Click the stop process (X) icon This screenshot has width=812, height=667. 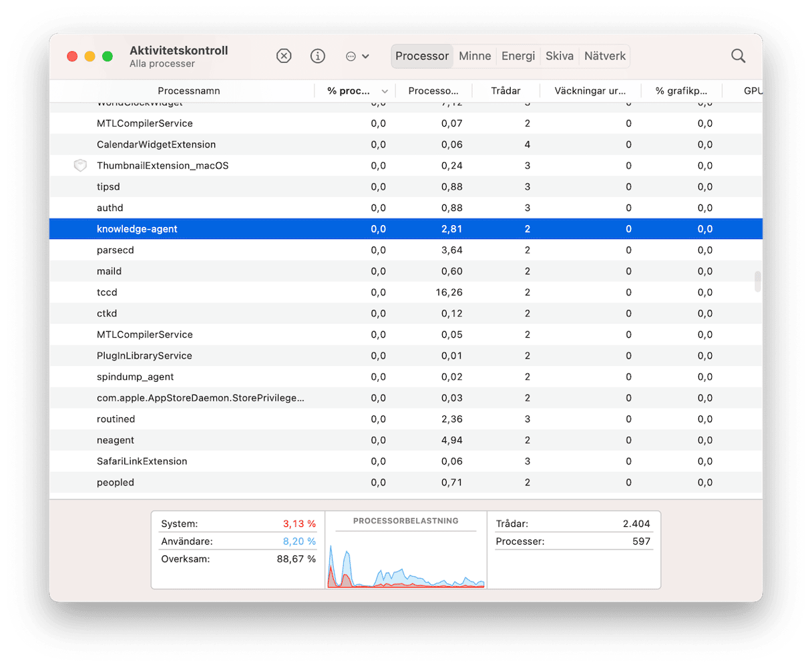tap(284, 56)
